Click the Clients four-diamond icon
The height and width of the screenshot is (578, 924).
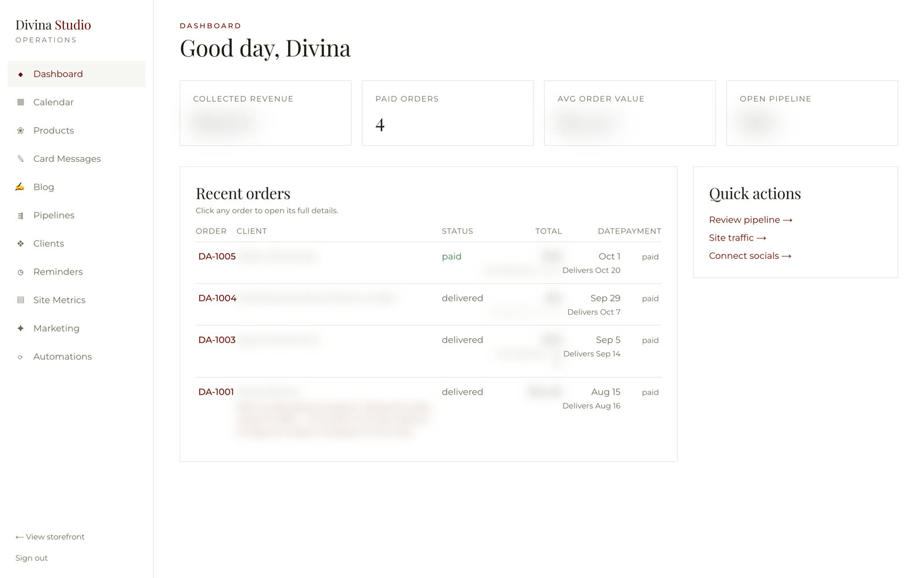coord(21,244)
